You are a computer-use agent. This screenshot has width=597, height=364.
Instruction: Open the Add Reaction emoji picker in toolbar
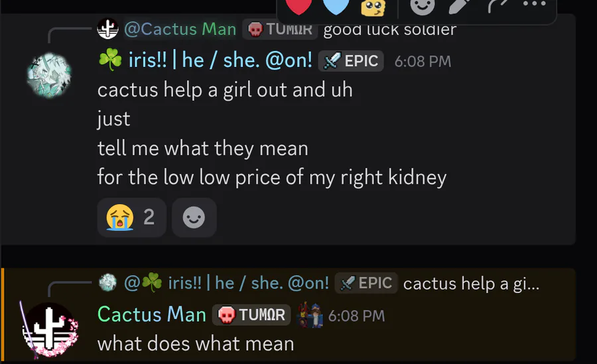point(423,6)
